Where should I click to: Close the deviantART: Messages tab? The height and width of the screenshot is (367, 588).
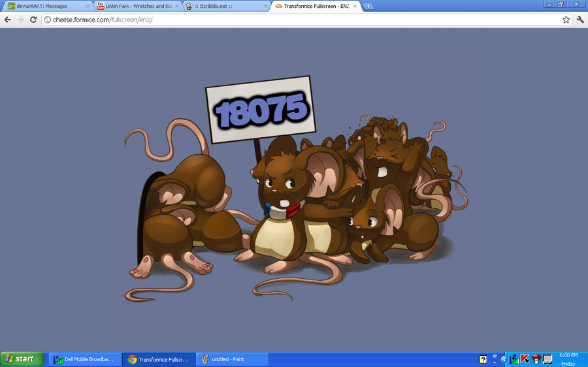click(x=88, y=7)
